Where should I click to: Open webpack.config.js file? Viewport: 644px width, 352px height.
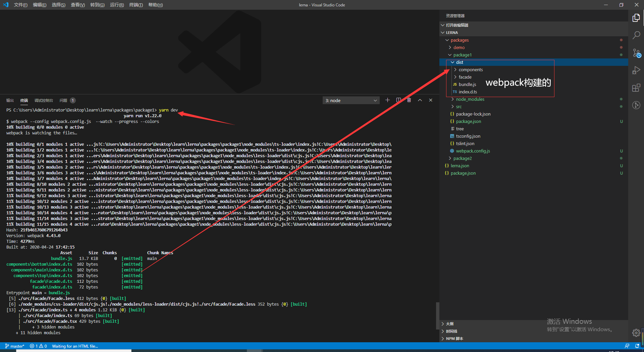pos(473,151)
